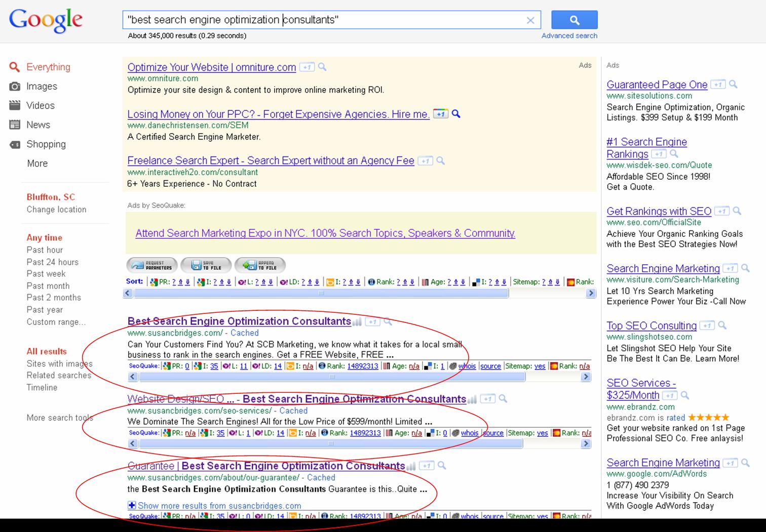Click SeoQuake Request Parameters button

[152, 265]
